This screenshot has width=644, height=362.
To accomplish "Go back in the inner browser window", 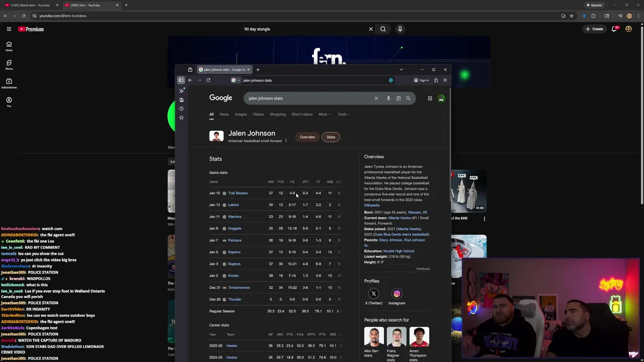I will (190, 80).
